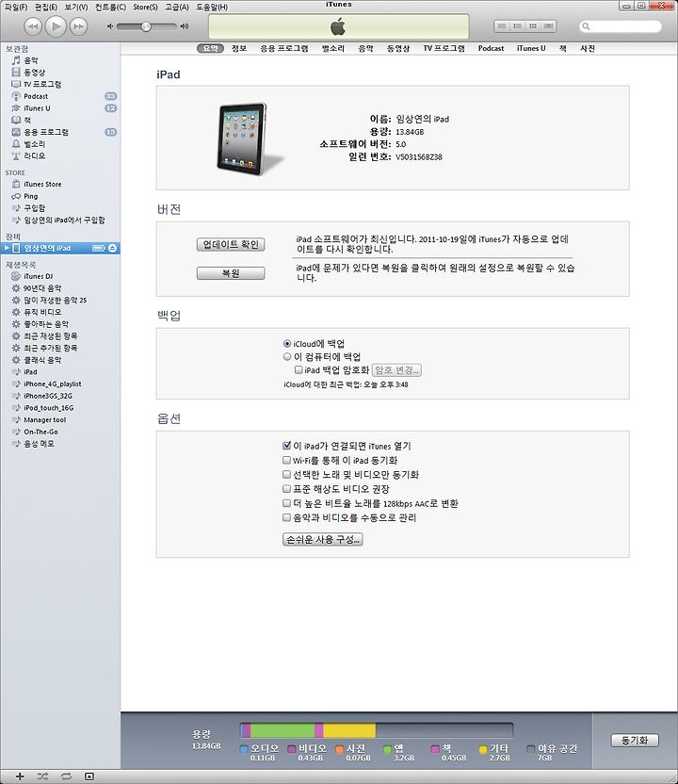This screenshot has width=678, height=784.
Task: Open the Store(S) menu
Action: click(145, 7)
